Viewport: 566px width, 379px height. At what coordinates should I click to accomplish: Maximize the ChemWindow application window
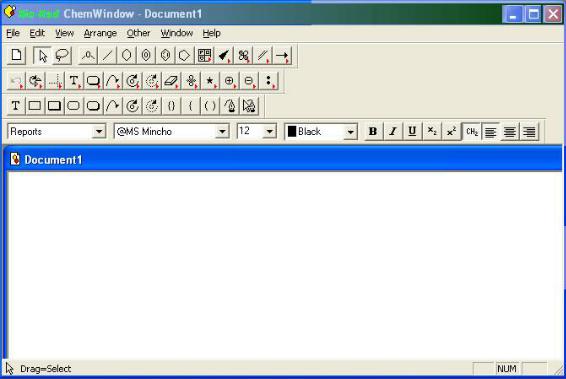point(533,14)
